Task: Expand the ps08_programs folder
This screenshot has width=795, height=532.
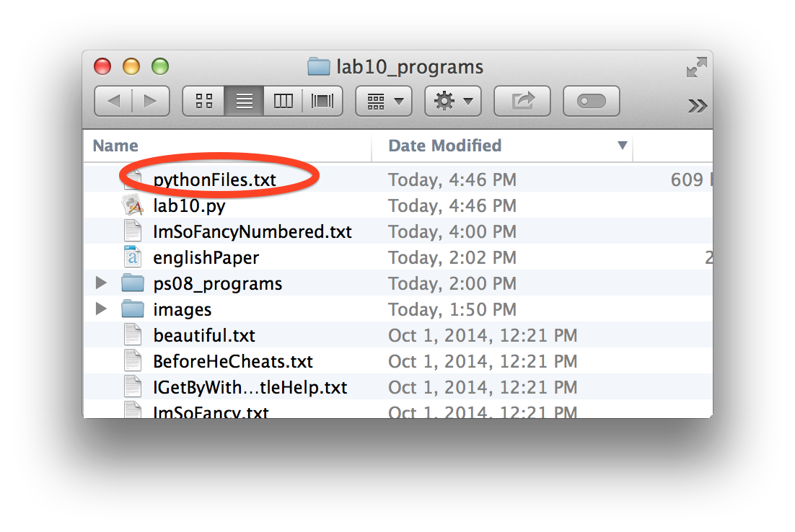Action: point(102,283)
